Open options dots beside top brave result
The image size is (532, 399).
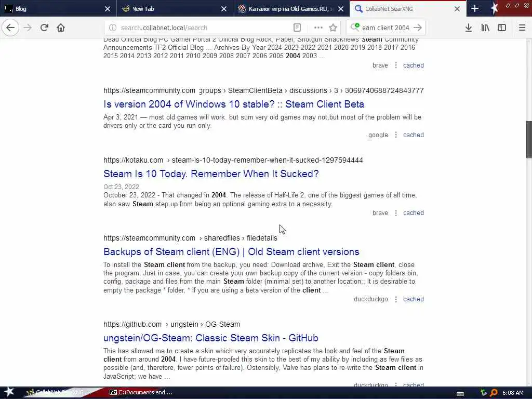click(x=395, y=65)
